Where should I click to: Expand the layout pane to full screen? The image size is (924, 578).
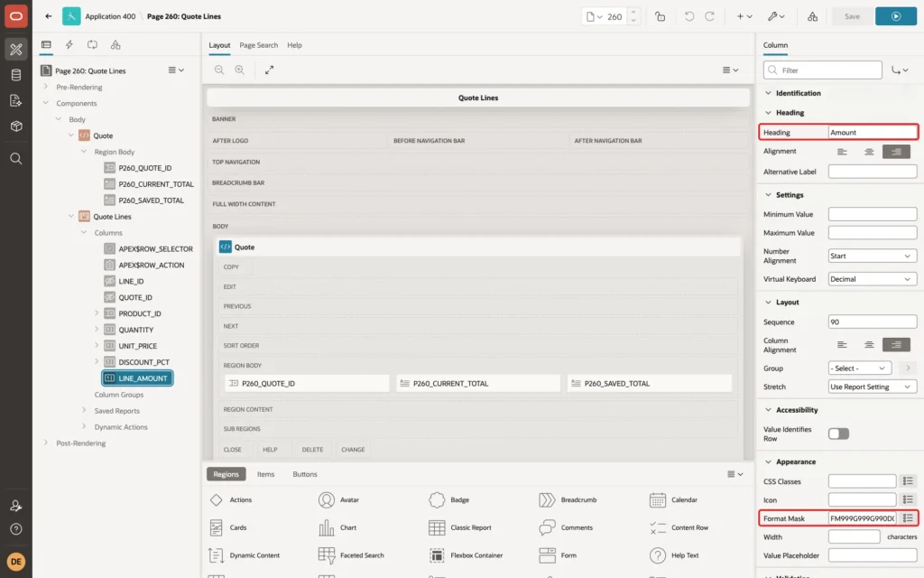click(x=269, y=70)
